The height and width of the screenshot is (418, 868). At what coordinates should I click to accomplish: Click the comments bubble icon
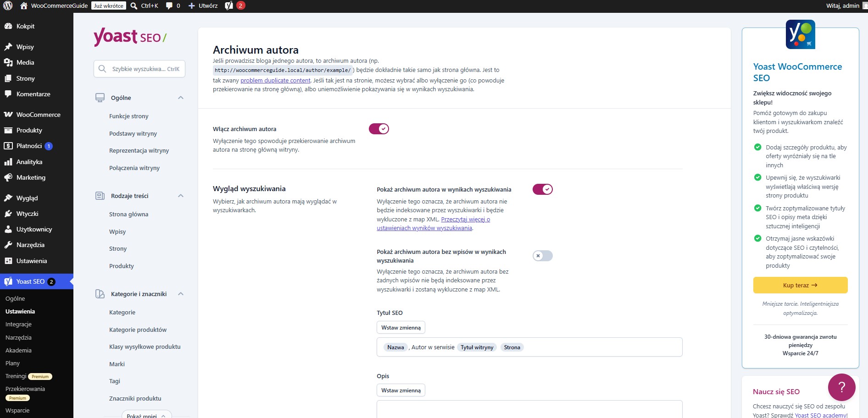click(x=169, y=5)
